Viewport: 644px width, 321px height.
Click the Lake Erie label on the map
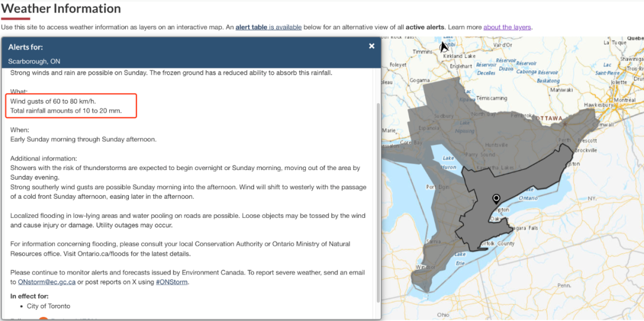[x=459, y=258]
